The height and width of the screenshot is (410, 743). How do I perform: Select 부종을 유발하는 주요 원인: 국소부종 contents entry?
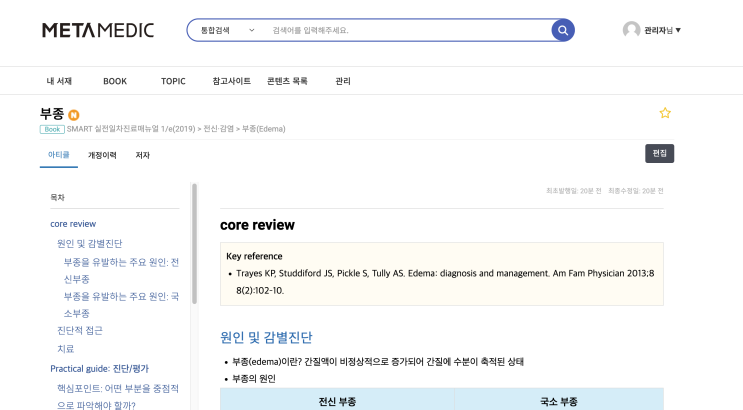click(x=121, y=305)
